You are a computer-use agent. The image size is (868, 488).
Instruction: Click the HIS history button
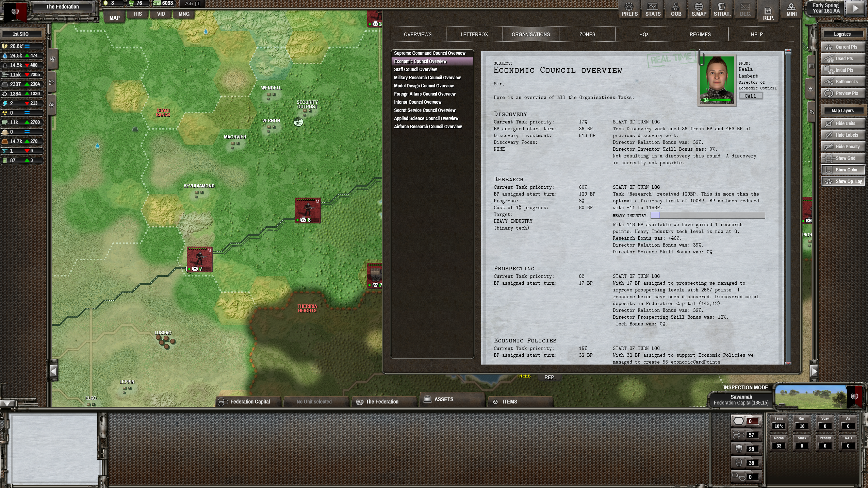pos(137,14)
